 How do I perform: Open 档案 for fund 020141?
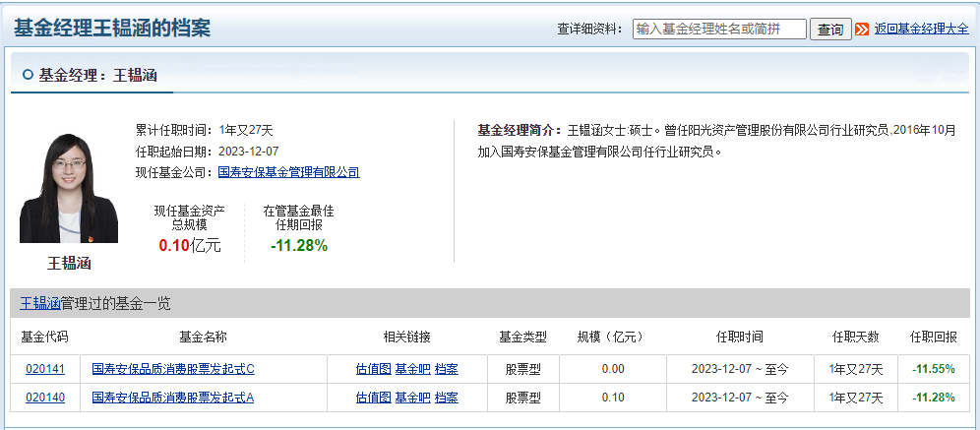(x=447, y=369)
